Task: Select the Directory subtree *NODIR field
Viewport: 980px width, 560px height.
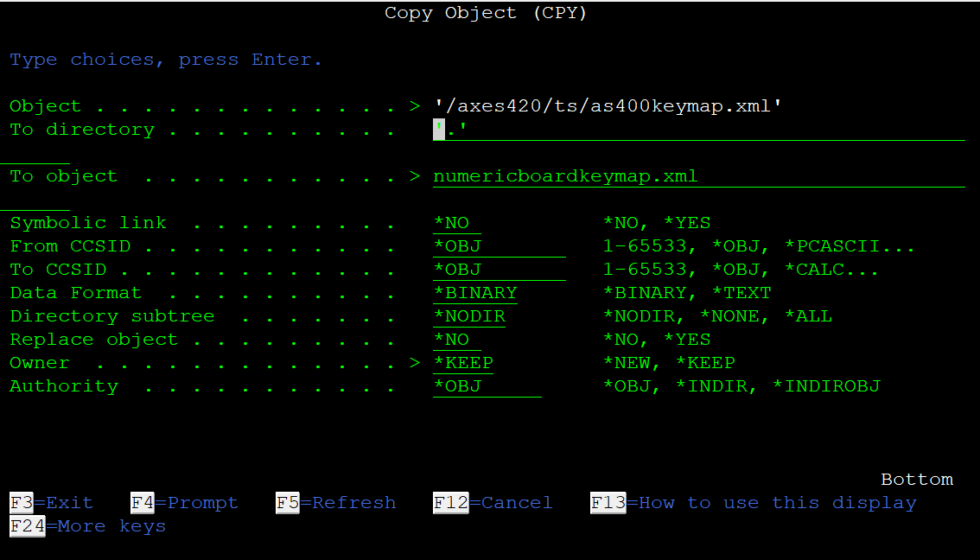Action: [469, 316]
